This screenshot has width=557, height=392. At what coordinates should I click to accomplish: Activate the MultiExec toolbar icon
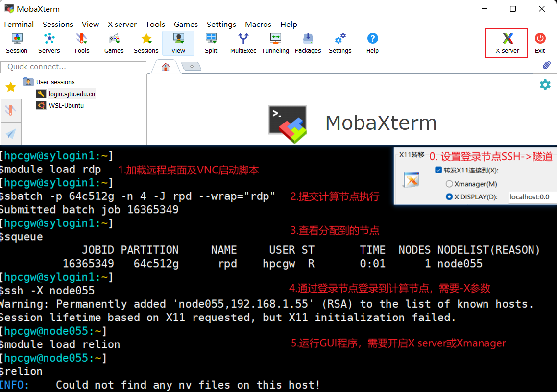(x=243, y=43)
